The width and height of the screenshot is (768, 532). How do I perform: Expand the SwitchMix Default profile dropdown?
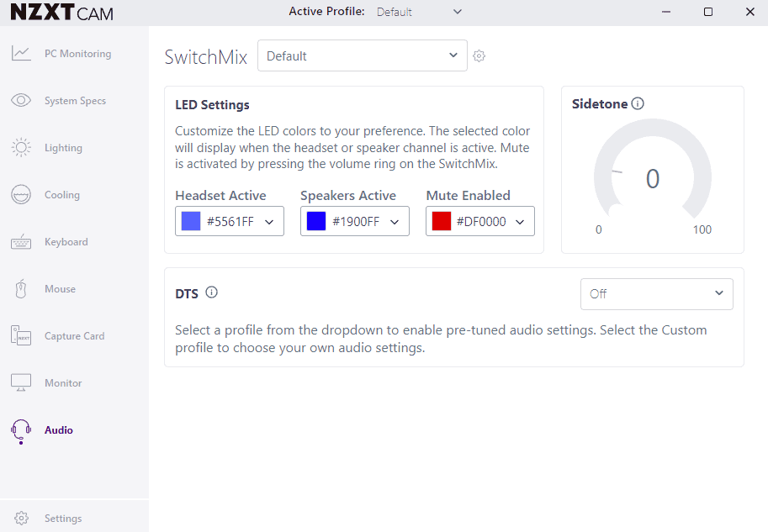pyautogui.click(x=362, y=56)
